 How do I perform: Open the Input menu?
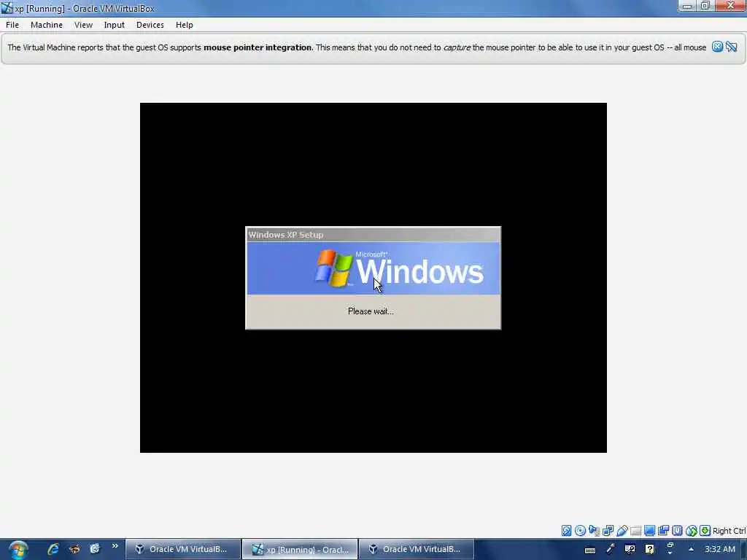(x=115, y=25)
